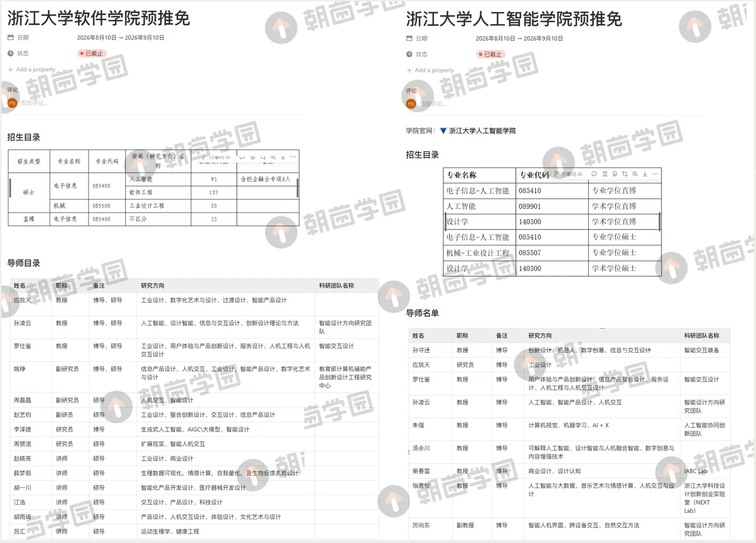Open more menu on 人工智能学院 table image
Image resolution: width=756 pixels, height=543 pixels.
(x=655, y=174)
